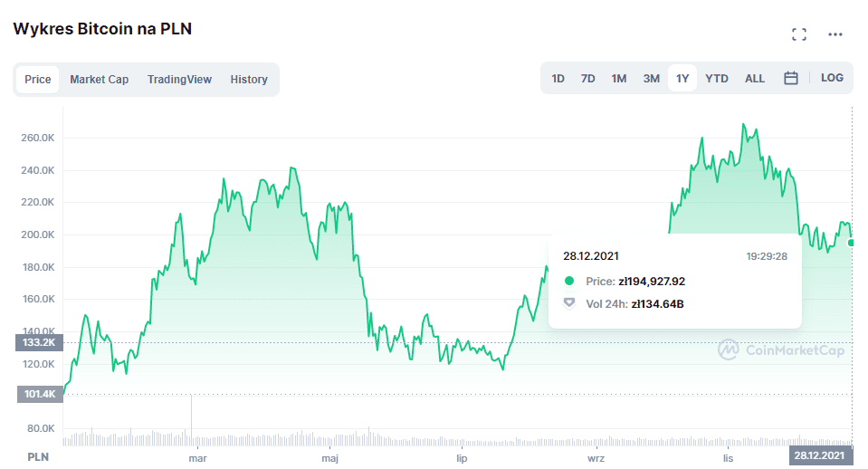868x469 pixels.
Task: Select the 7D time range
Action: pos(588,79)
